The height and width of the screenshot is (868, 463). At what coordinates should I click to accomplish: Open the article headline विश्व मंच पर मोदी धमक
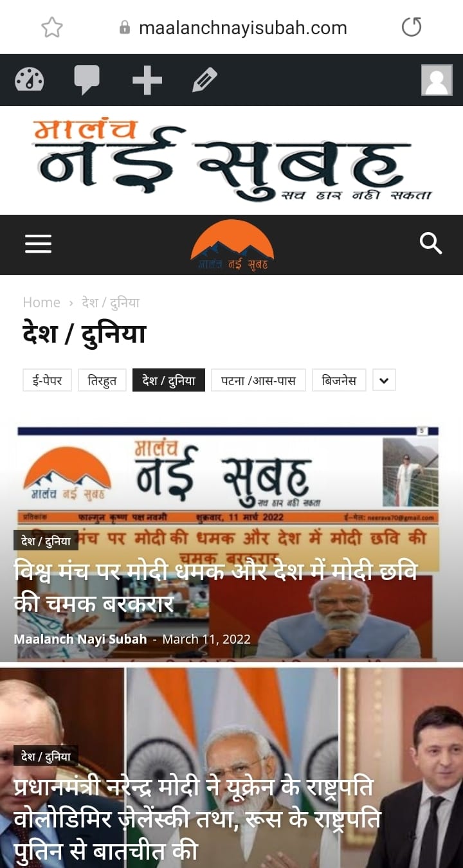[x=216, y=586]
